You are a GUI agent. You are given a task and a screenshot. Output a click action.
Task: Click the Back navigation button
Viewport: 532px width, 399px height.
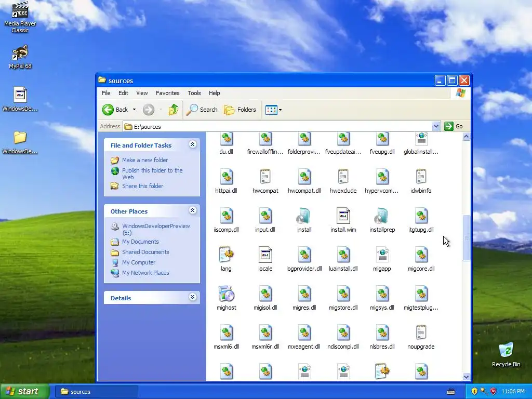[x=115, y=110]
